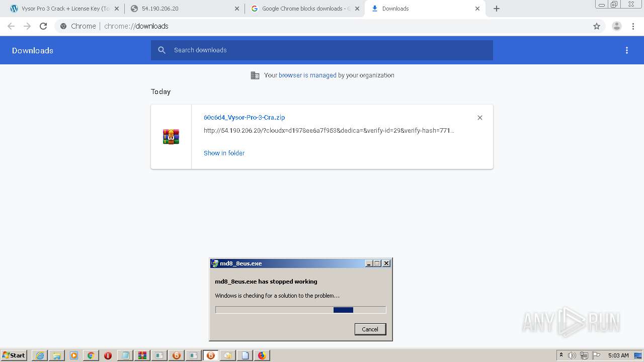Open the Chrome profile avatar menu
Screen dimensions: 644x362
(x=616, y=26)
